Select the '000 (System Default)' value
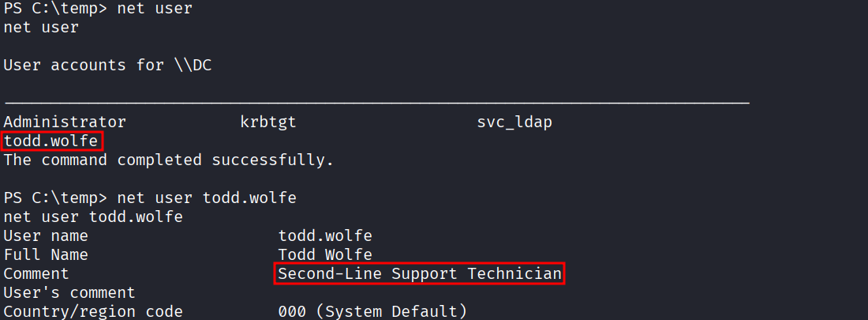 pyautogui.click(x=372, y=311)
